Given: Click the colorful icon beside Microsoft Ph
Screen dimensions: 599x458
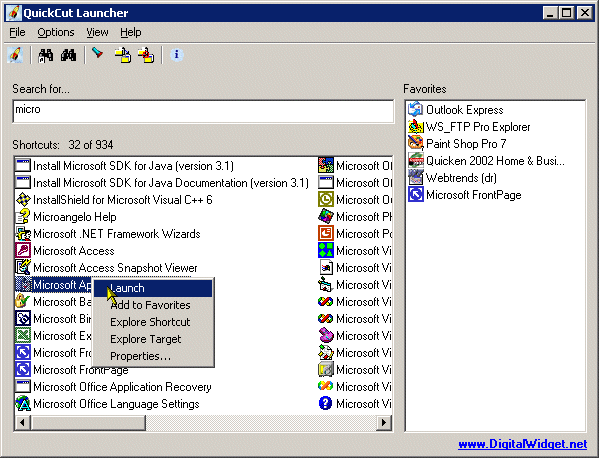Looking at the screenshot, I should click(x=325, y=217).
